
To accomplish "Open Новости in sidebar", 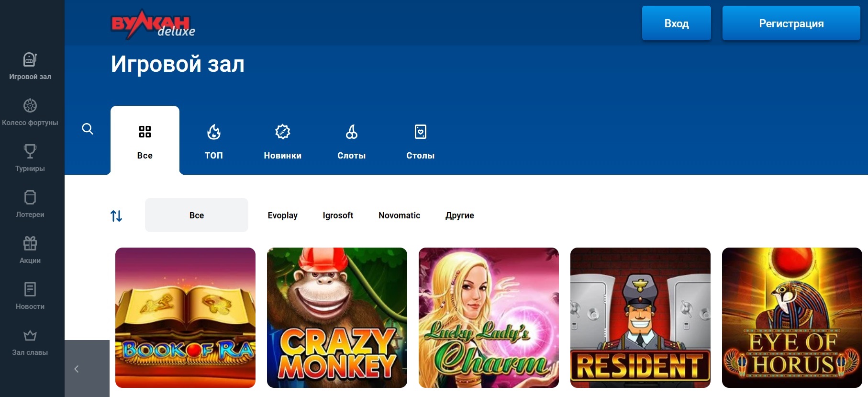I will click(30, 296).
